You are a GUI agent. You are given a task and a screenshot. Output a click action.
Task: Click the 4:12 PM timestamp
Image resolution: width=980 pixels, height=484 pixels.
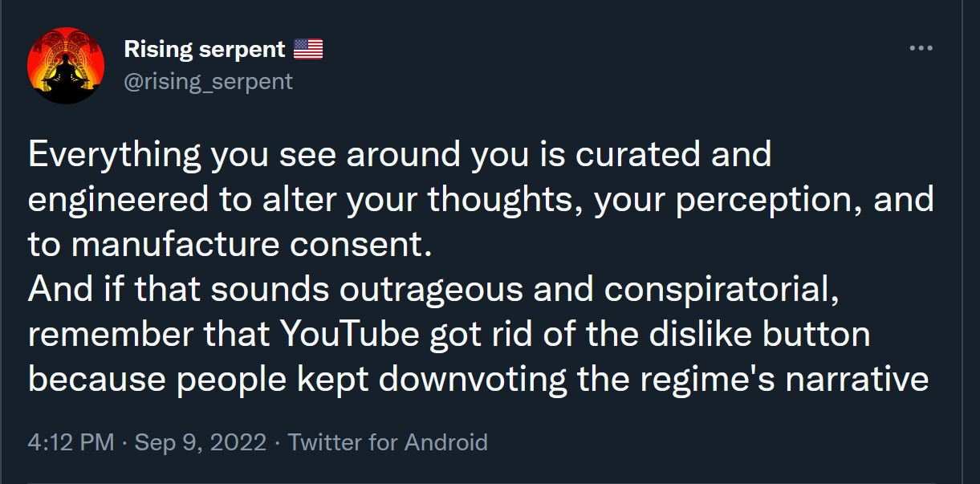(x=71, y=442)
